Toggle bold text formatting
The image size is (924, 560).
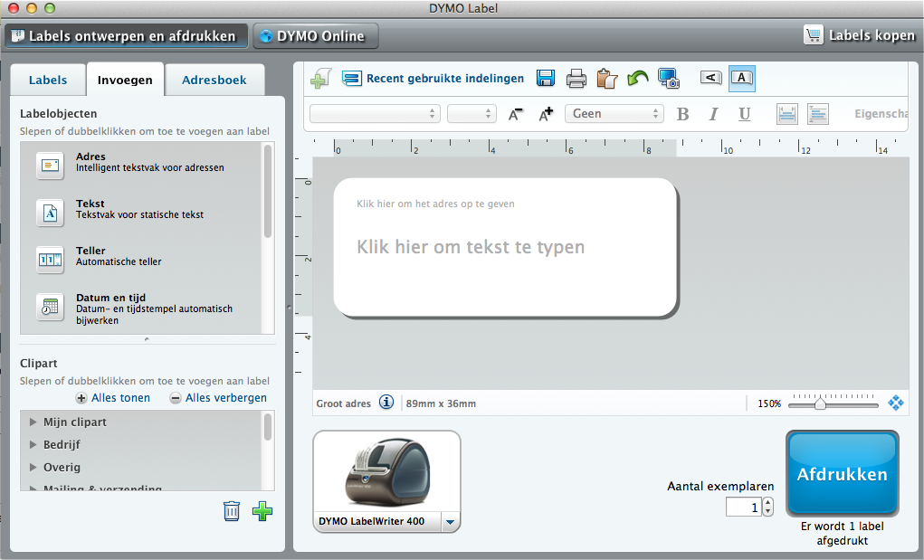[682, 114]
